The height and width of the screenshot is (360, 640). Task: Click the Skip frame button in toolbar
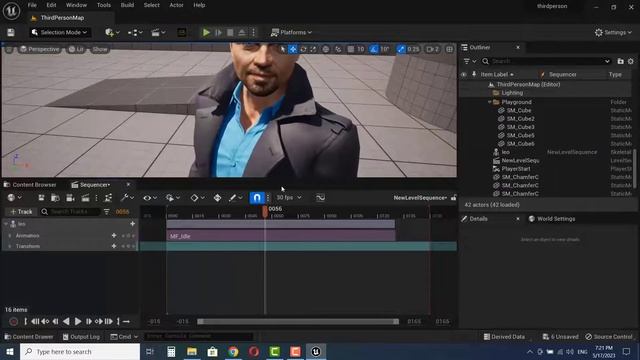coord(218,32)
